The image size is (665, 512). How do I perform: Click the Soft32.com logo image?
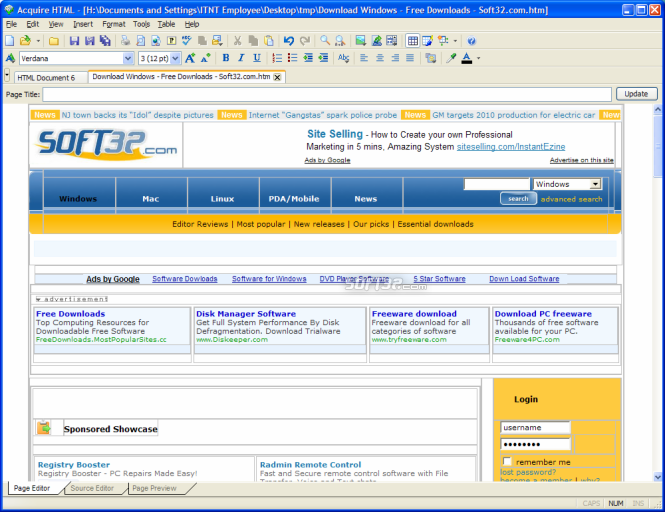[x=106, y=145]
